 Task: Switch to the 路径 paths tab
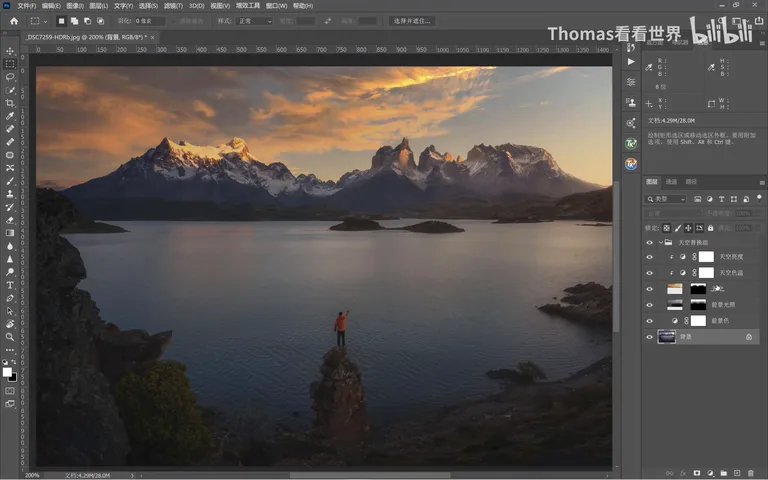[x=691, y=182]
